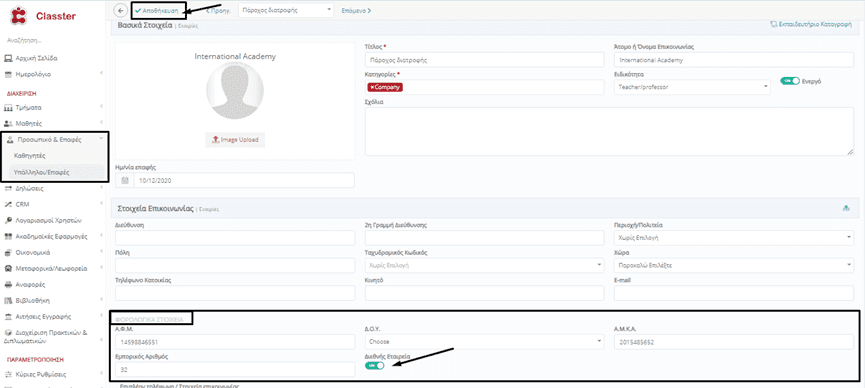865x388 pixels.
Task: Click the Μαθητές students icon
Action: point(8,124)
